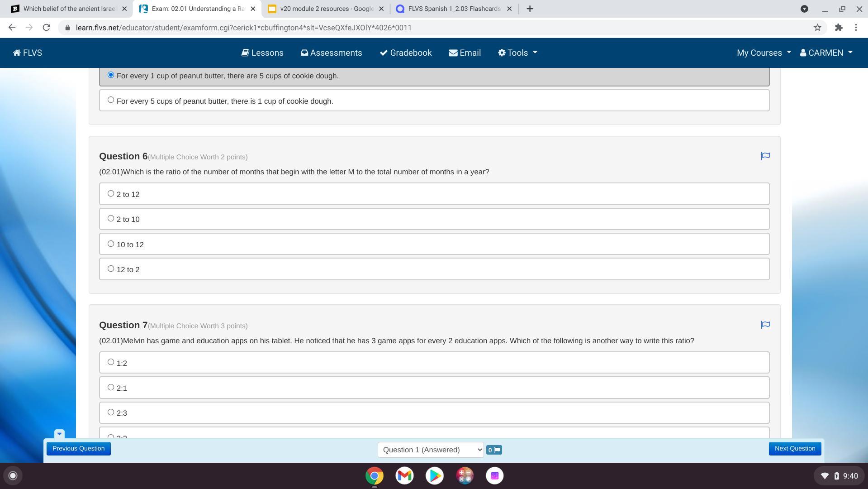Image resolution: width=868 pixels, height=489 pixels.
Task: Collapse the bottom navigation bar arrow
Action: (59, 434)
